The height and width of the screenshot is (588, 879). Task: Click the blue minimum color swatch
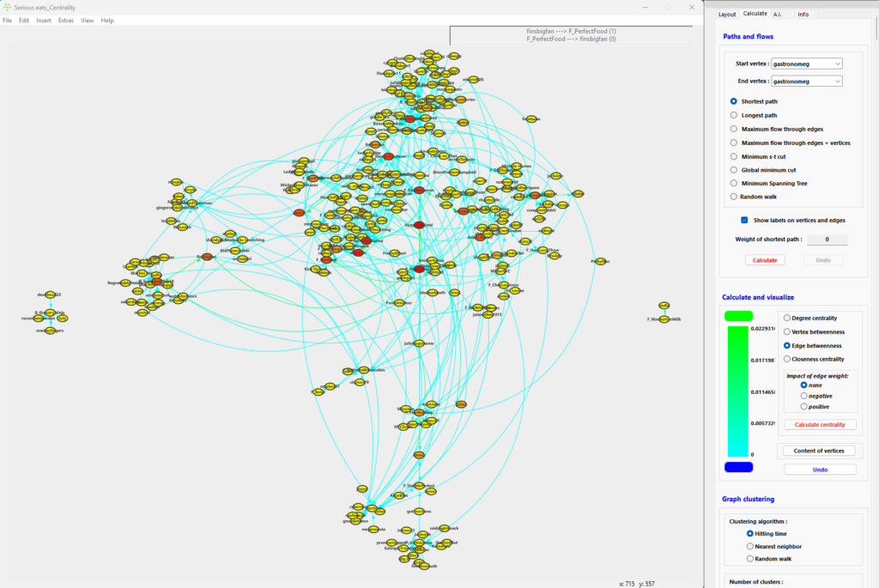pyautogui.click(x=738, y=467)
